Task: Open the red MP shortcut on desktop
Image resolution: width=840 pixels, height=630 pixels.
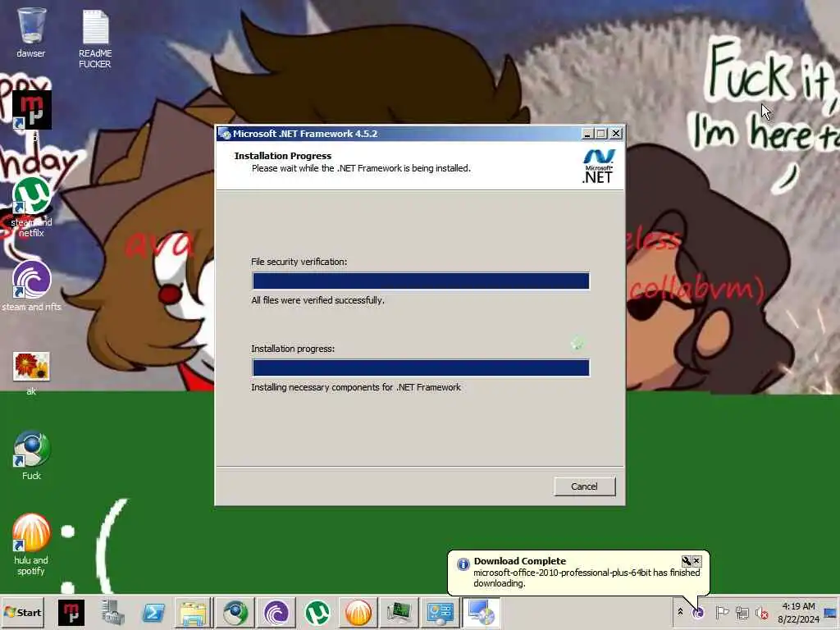Action: 32,111
